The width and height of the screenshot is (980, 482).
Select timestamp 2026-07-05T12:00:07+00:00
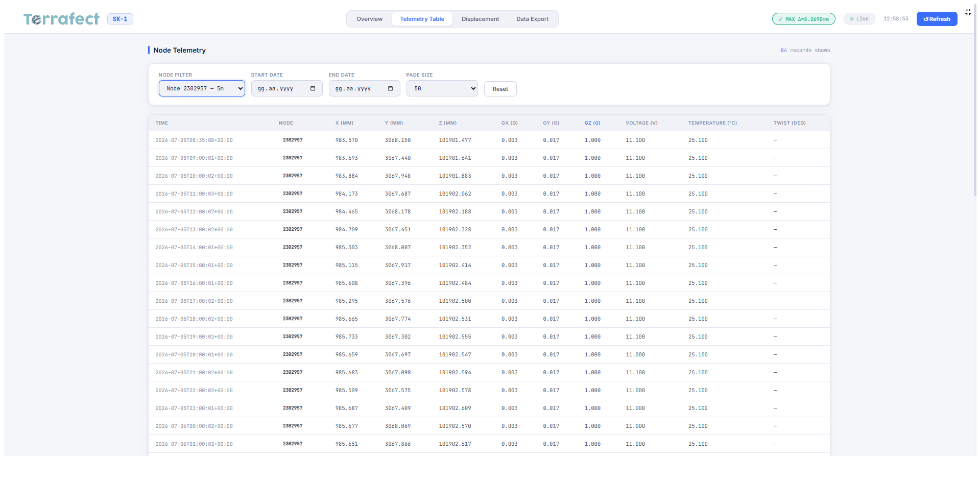tap(194, 211)
